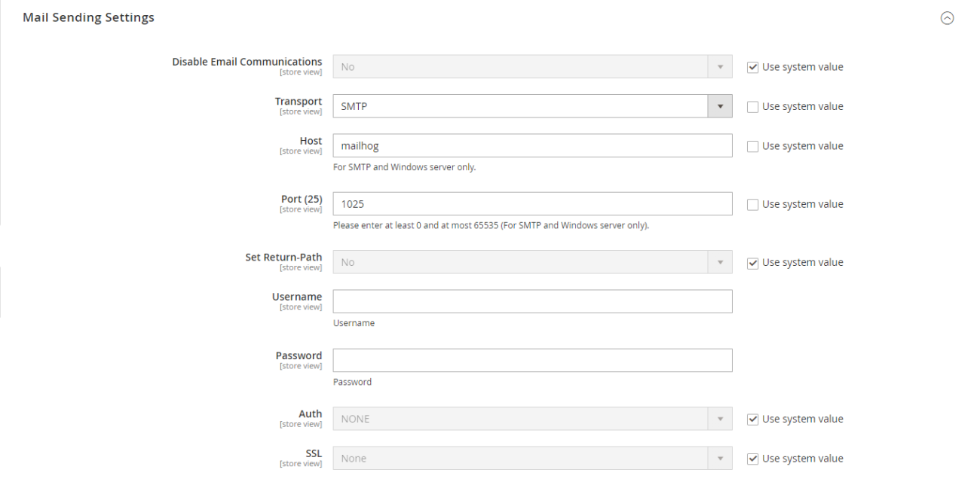Uncheck Use system value for Set Return-Path

(x=752, y=262)
